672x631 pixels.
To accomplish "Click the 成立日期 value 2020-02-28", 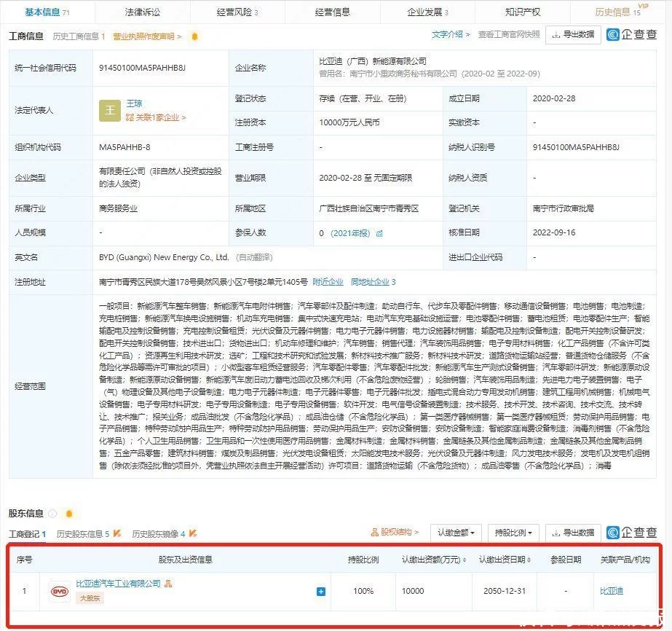I will [554, 98].
